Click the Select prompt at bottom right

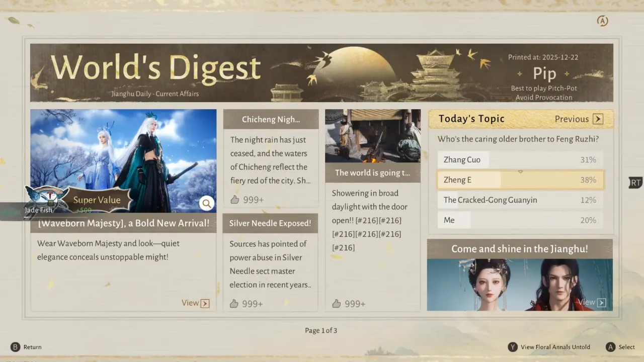(620, 347)
